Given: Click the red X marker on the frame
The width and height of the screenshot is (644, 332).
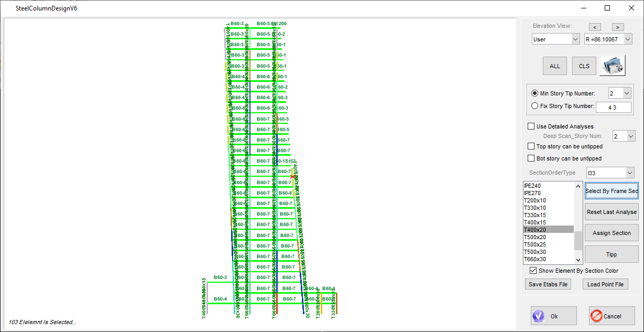Looking at the screenshot, I should (292, 177).
